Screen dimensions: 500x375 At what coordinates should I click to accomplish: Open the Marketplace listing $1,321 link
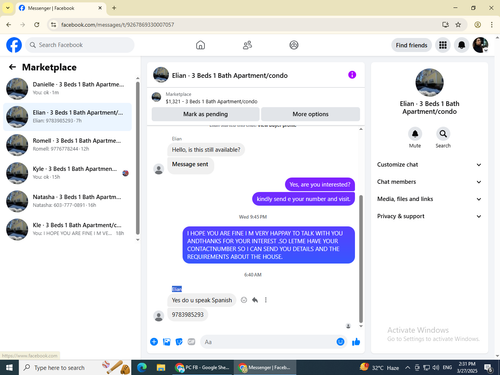(x=211, y=101)
